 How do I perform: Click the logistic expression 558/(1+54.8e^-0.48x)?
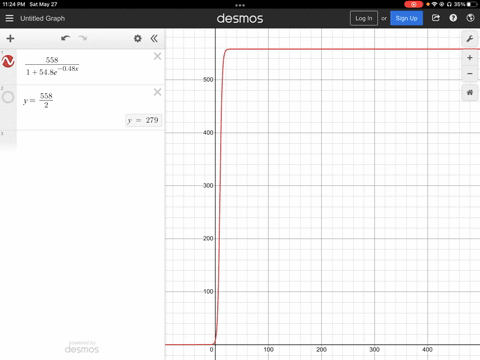point(52,66)
